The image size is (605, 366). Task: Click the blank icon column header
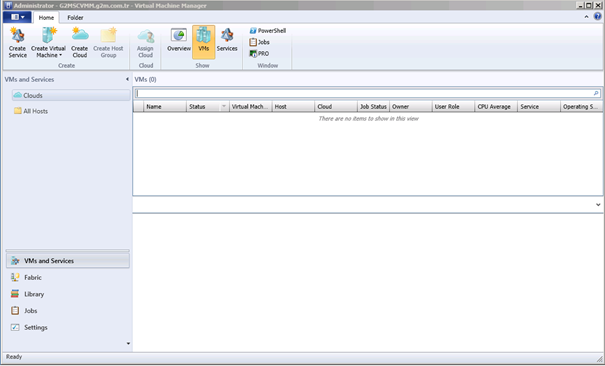139,107
